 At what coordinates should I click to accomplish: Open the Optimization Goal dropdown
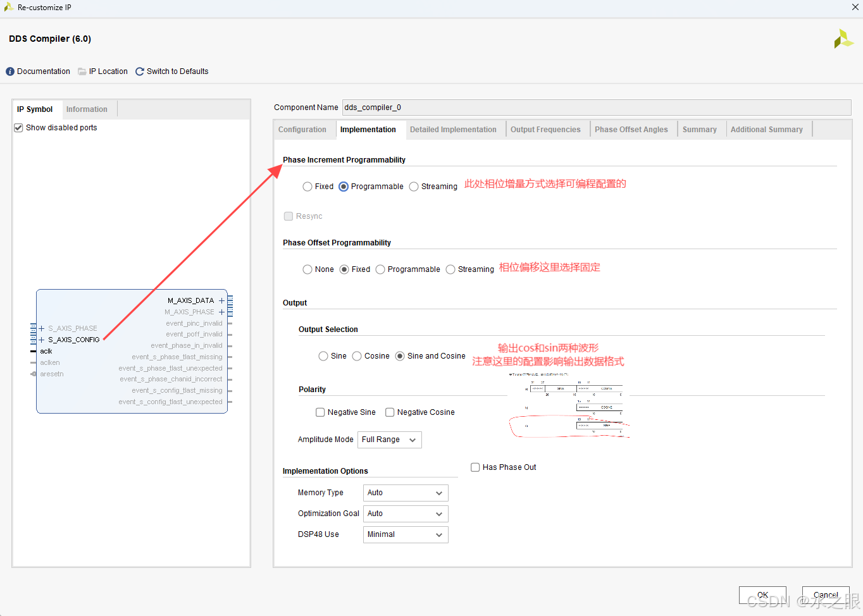[406, 514]
